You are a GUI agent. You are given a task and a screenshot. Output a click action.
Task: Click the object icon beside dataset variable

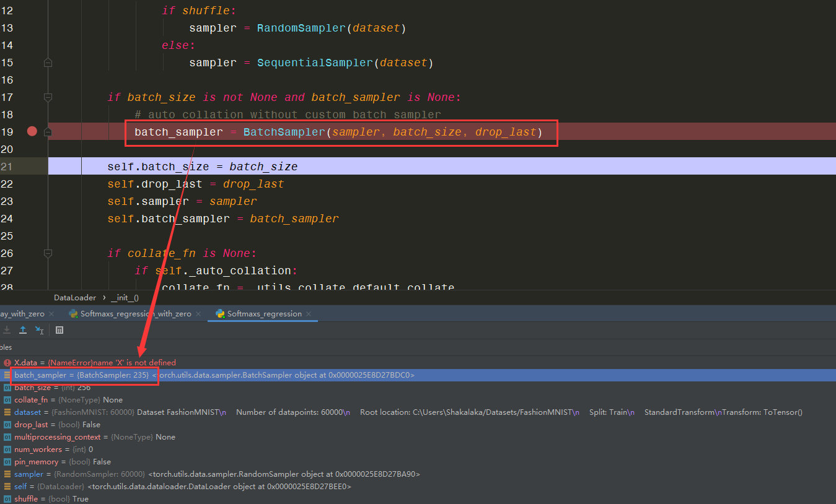7,412
